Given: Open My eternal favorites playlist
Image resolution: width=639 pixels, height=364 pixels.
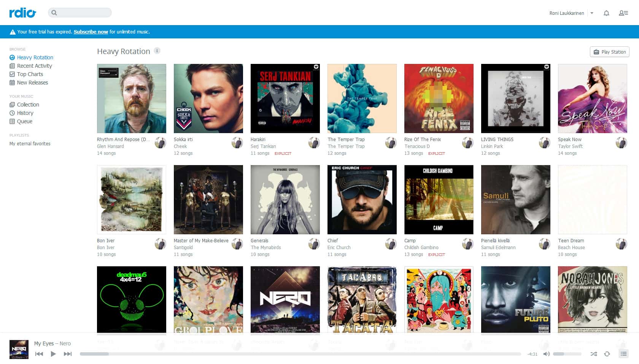Looking at the screenshot, I should pos(30,144).
